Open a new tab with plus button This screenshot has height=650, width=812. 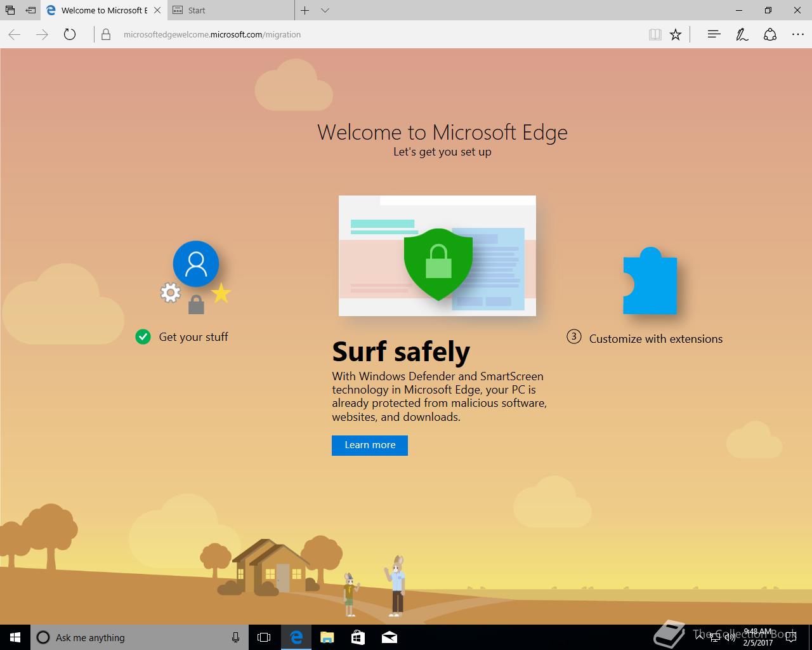[x=305, y=10]
